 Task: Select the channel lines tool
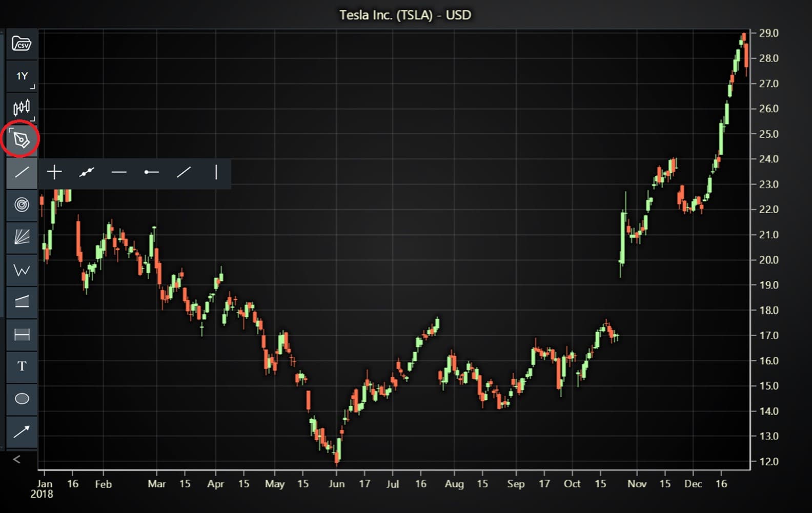coord(22,302)
